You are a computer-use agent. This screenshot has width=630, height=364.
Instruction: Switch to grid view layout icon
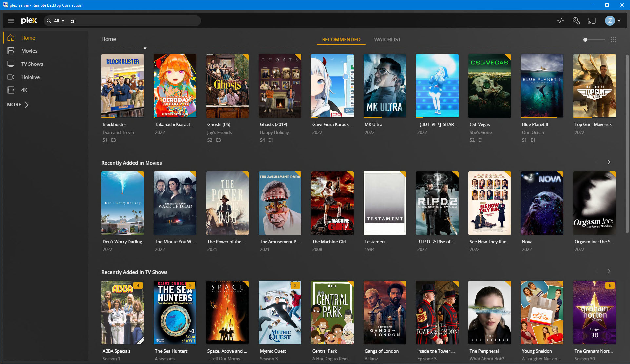coord(613,40)
